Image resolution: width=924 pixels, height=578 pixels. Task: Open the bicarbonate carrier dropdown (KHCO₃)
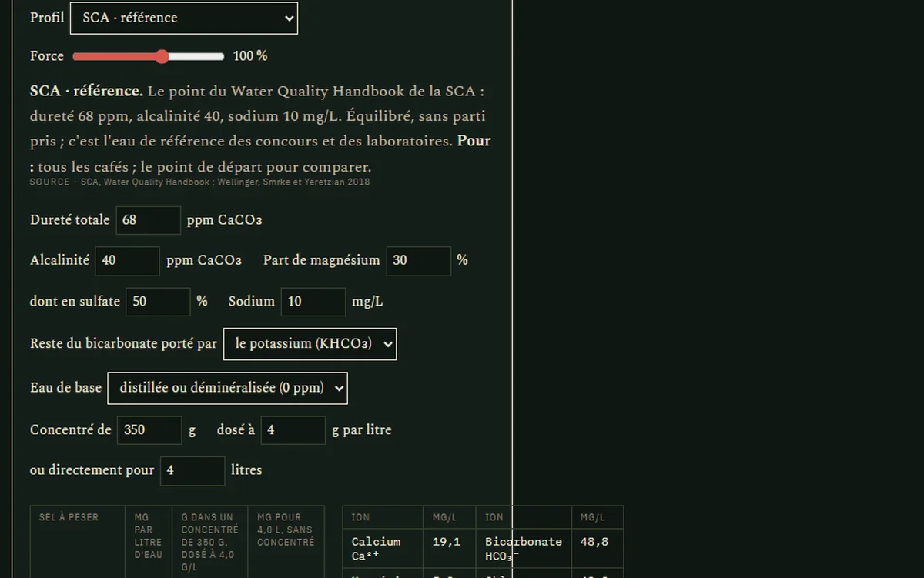coord(310,344)
